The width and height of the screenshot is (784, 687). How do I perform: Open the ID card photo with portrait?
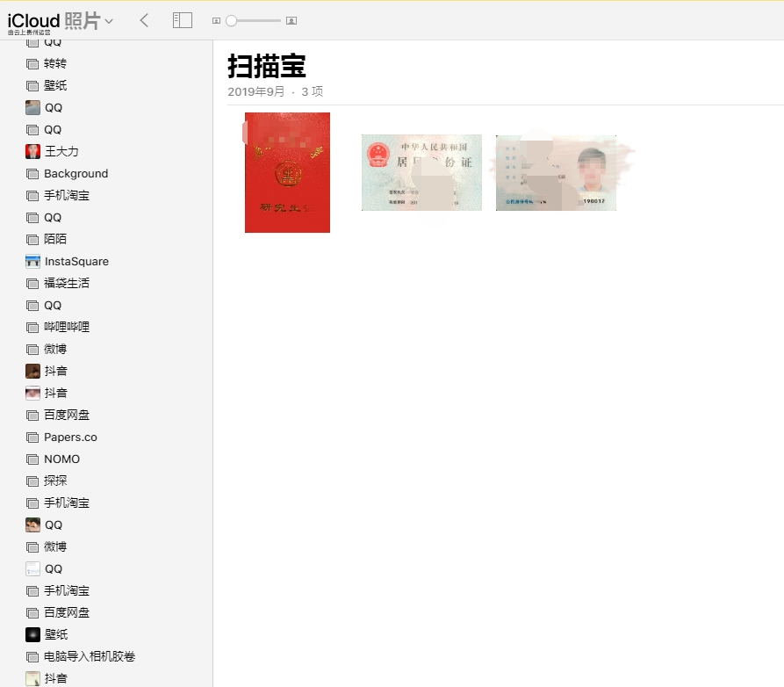[556, 172]
